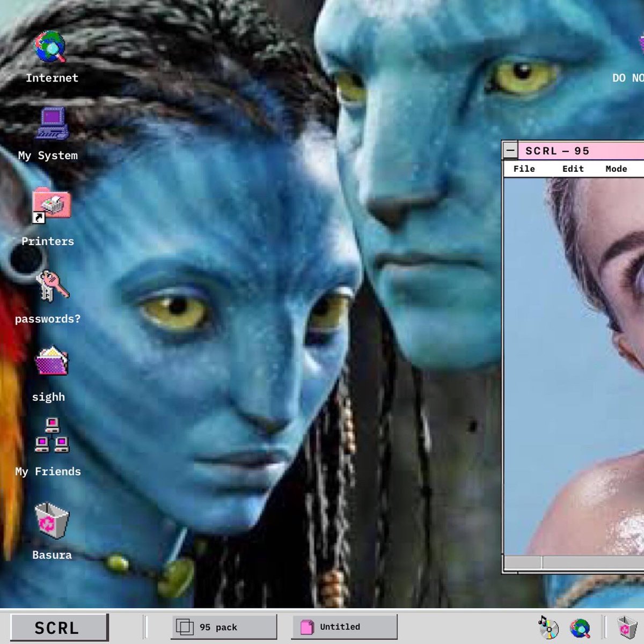Open the Edit menu in SCRL – 95

pos(573,169)
